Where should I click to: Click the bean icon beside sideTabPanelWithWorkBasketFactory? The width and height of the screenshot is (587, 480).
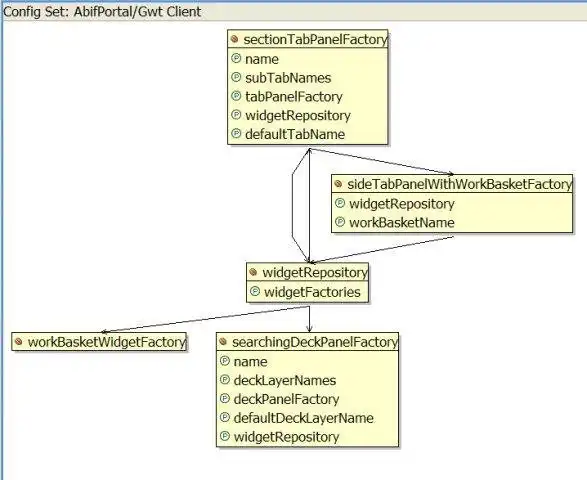click(338, 184)
